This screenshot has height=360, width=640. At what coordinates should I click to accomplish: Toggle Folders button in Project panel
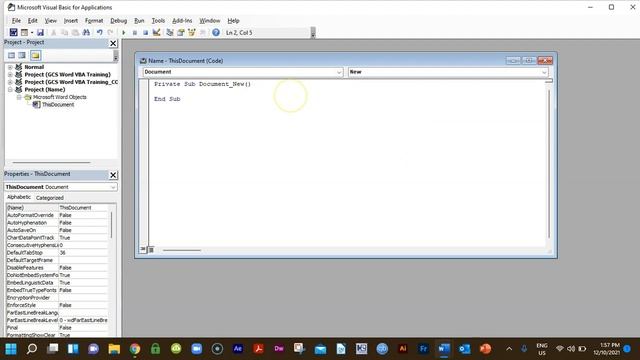pyautogui.click(x=36, y=55)
